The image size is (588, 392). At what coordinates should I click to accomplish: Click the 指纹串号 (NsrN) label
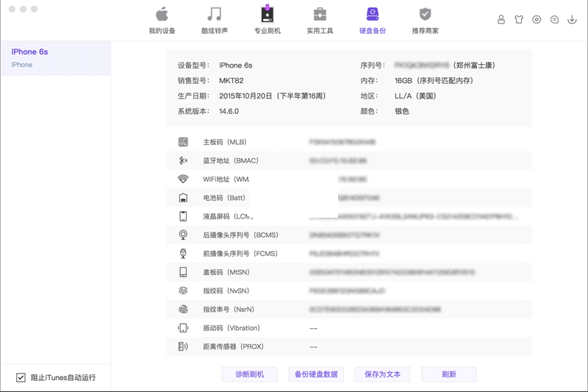coord(229,310)
